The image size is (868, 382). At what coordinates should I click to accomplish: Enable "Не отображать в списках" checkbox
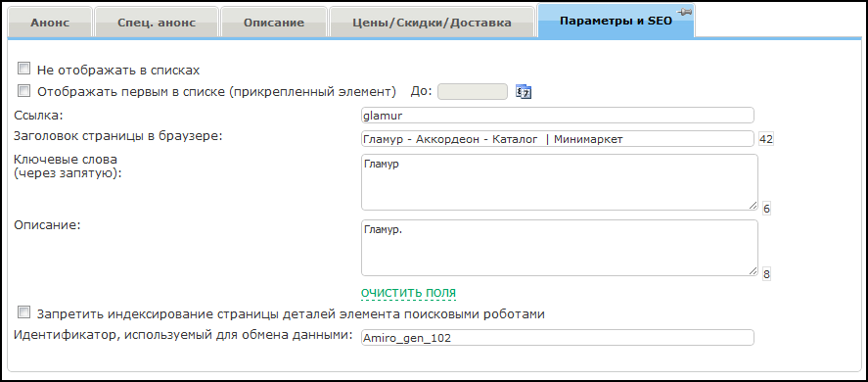pyautogui.click(x=23, y=69)
